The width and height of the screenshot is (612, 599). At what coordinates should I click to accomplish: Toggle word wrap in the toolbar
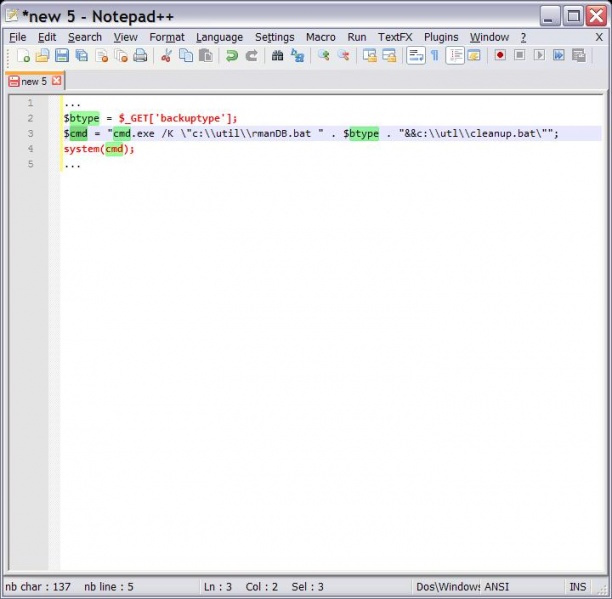415,56
